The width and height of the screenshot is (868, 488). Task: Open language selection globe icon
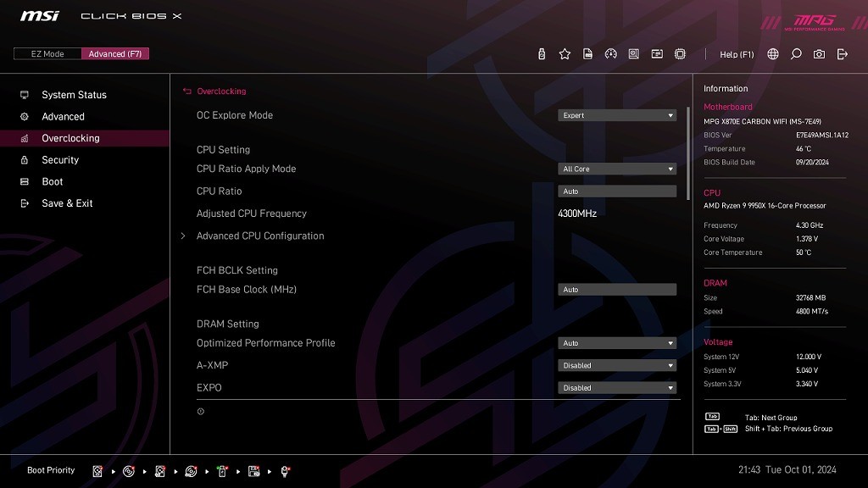coord(773,54)
